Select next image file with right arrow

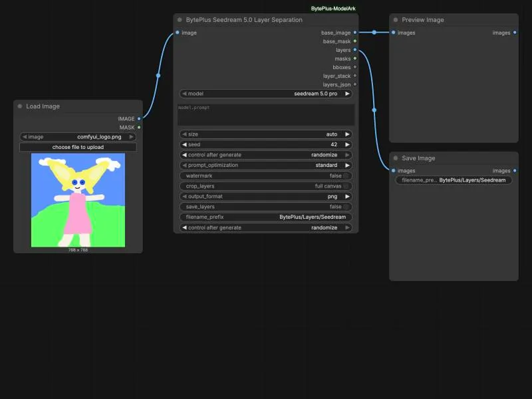[x=131, y=137]
